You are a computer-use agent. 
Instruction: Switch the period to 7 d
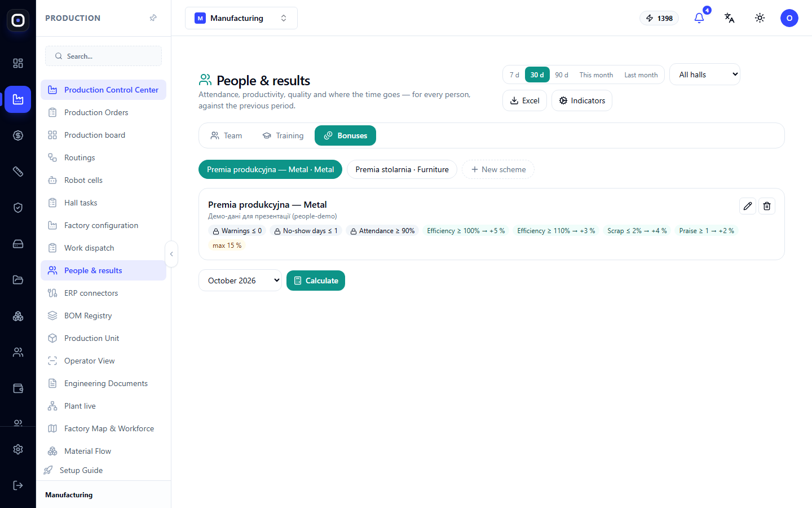point(514,75)
